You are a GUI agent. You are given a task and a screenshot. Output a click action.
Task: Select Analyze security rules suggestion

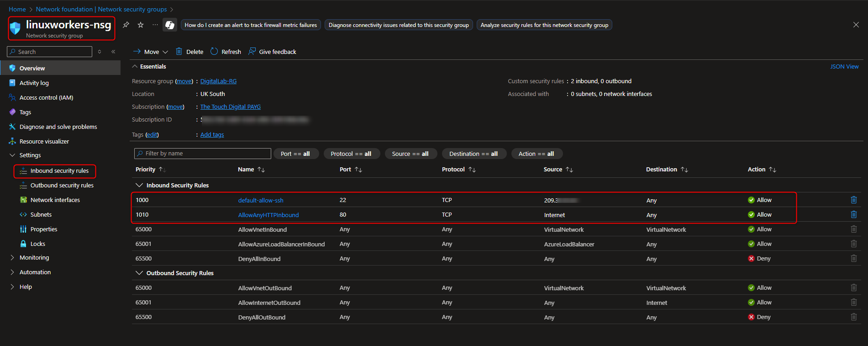point(544,25)
